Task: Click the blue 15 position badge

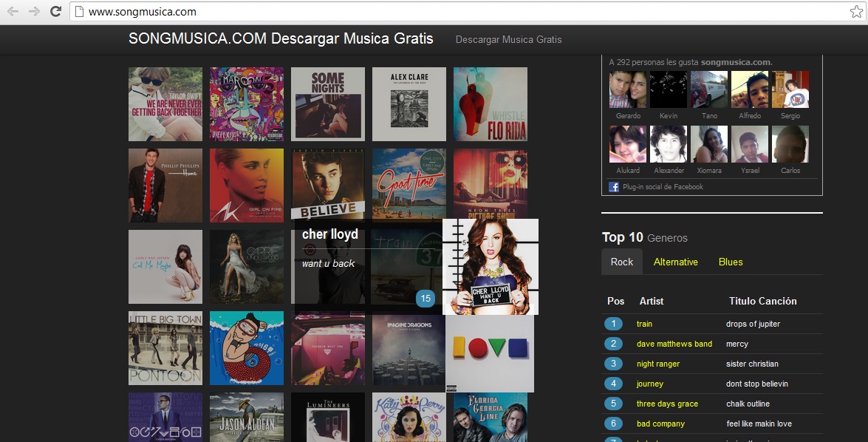Action: 426,299
